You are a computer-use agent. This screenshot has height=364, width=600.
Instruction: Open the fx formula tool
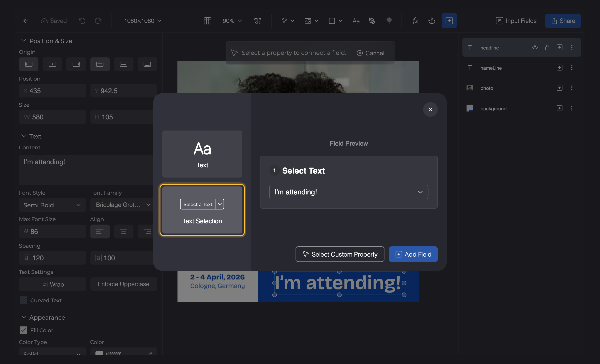pos(415,21)
